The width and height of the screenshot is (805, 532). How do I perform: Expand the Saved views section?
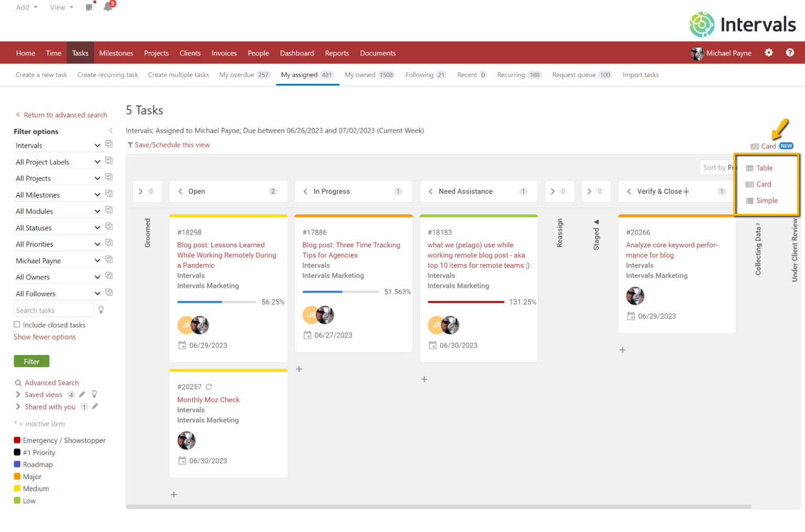(x=18, y=394)
